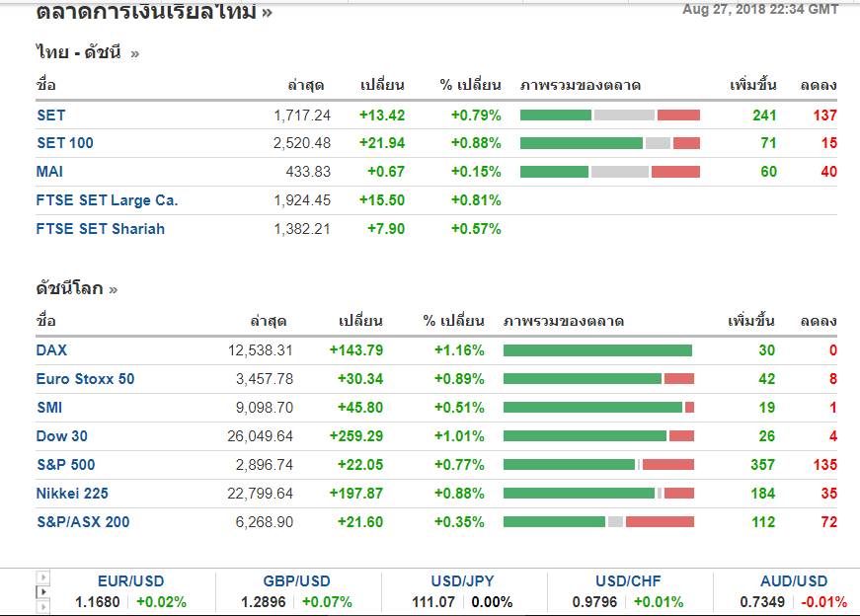Open the AUD/USD currency pair
860x616 pixels.
point(794,580)
